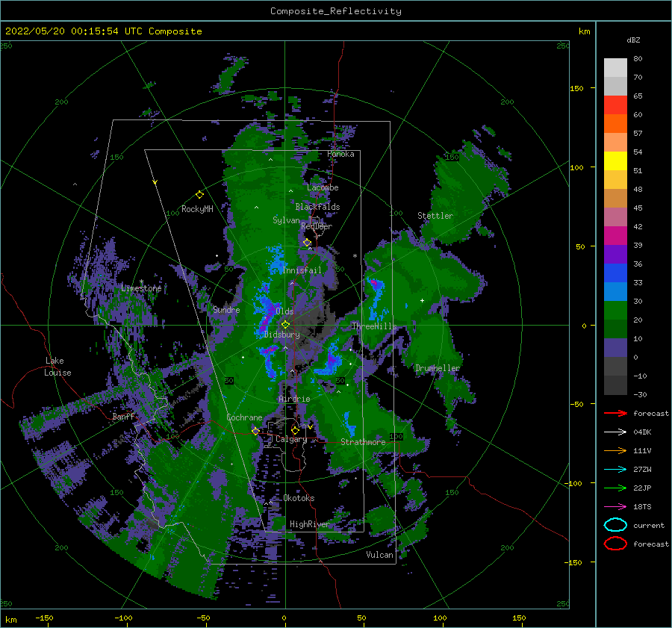
Task: Click the cyan current ellipse in the legend
Action: (615, 525)
